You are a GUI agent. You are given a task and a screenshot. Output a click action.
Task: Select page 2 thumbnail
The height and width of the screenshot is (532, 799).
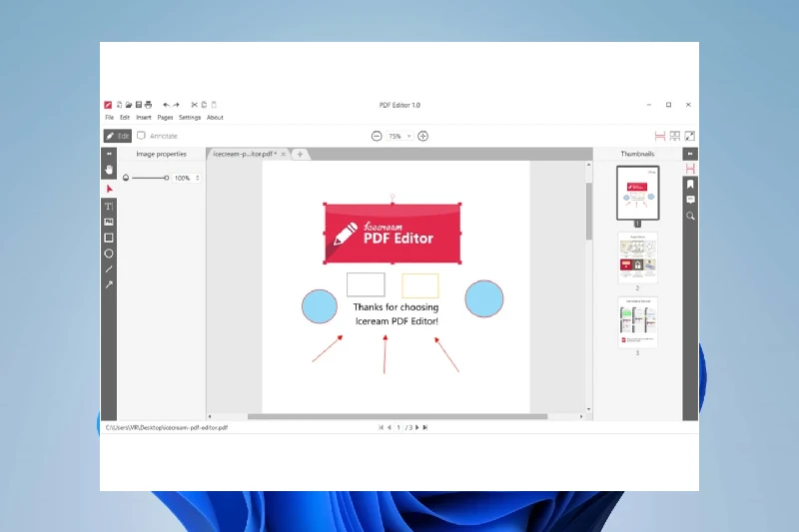click(x=637, y=258)
